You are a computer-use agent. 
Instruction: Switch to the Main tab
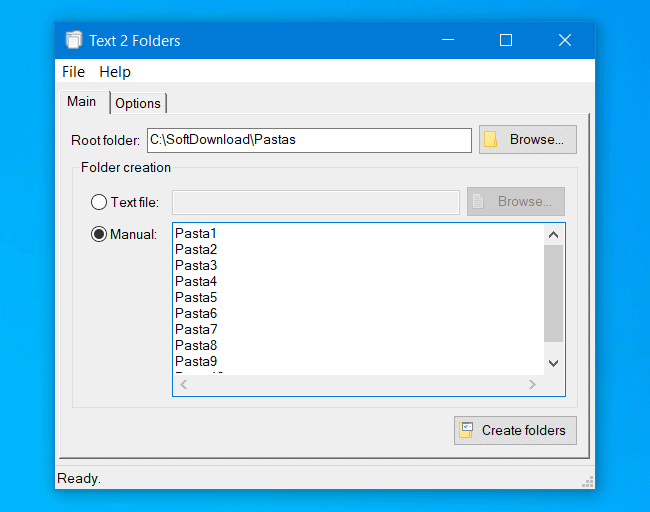point(82,102)
